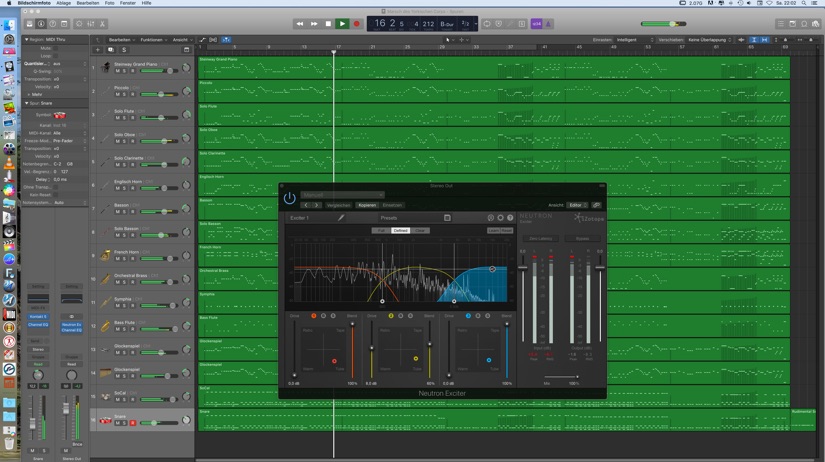The image size is (825, 462).
Task: Open the Smart Controls dial icon
Action: click(79, 24)
